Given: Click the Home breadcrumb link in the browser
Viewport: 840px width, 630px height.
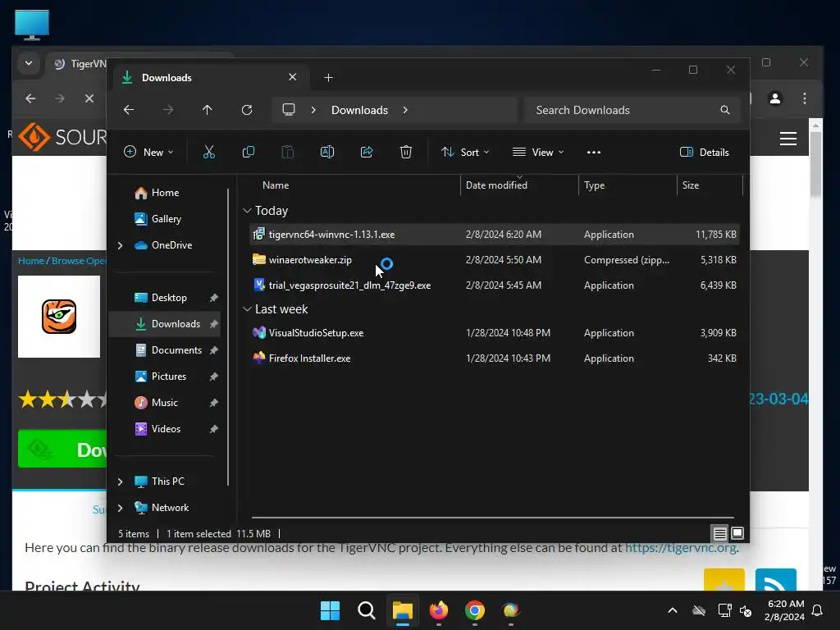Looking at the screenshot, I should [x=31, y=261].
